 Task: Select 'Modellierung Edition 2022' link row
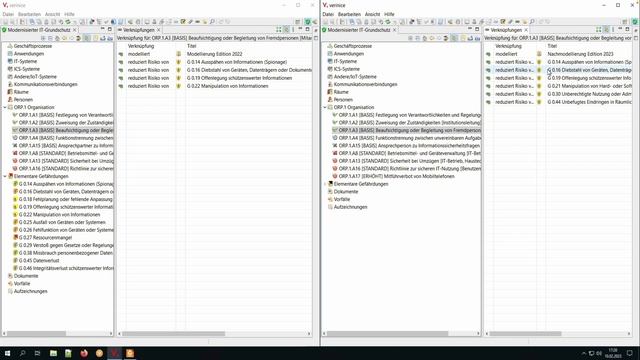215,54
